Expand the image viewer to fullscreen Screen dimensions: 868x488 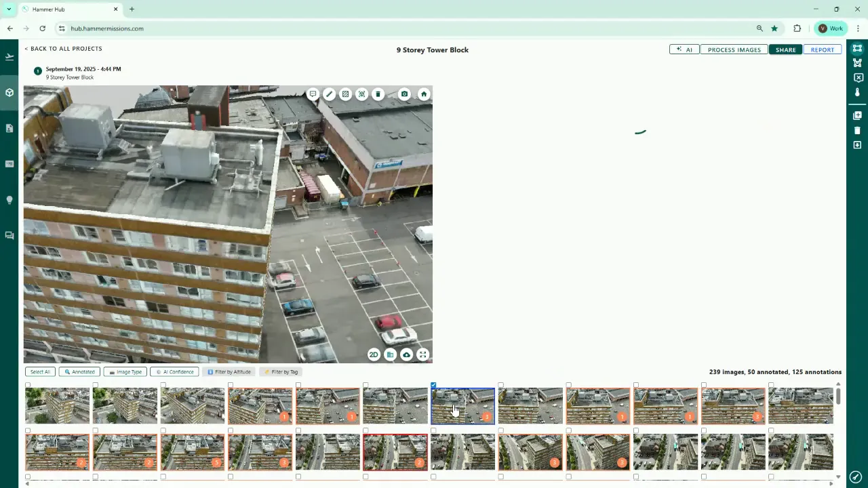(422, 354)
